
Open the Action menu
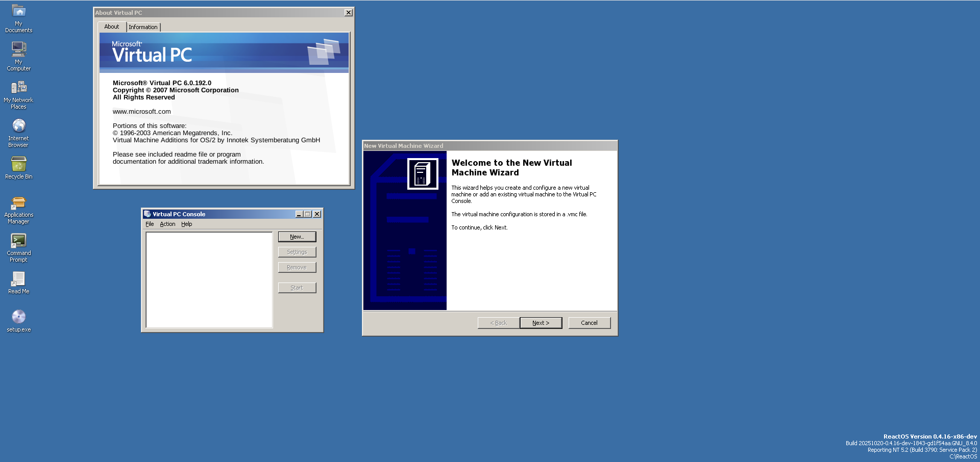(167, 224)
